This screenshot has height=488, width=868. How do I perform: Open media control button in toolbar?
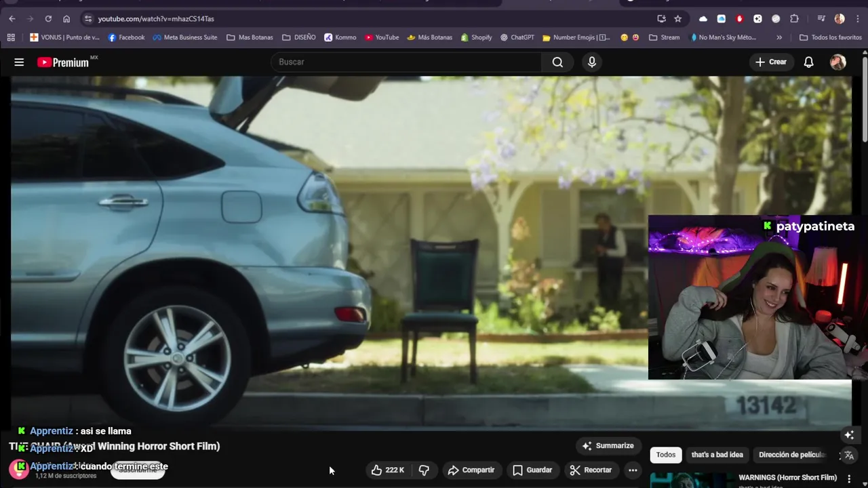[821, 19]
